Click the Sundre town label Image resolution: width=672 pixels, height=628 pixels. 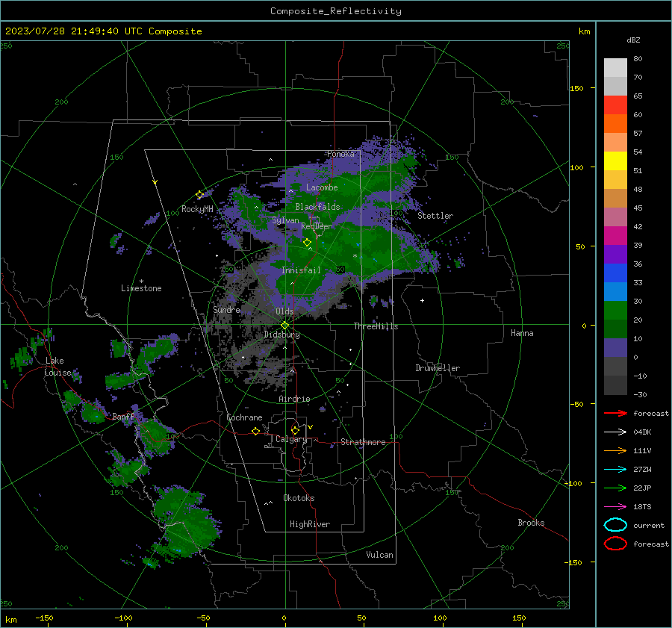tap(227, 310)
